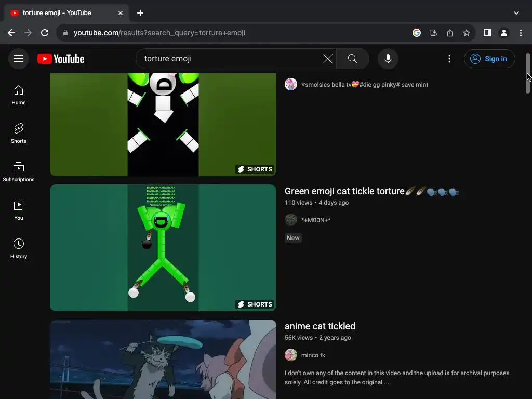Image resolution: width=532 pixels, height=399 pixels.
Task: Click the address bar URL
Action: point(159,33)
